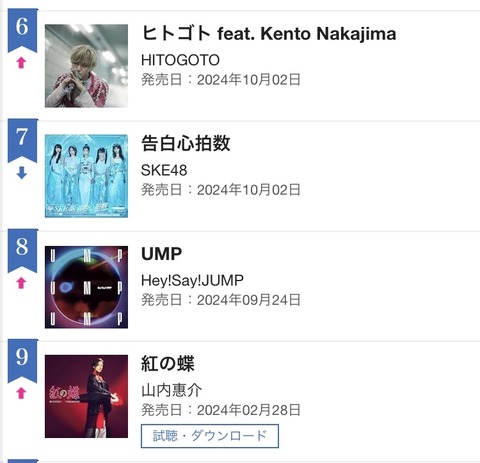This screenshot has height=463, width=480.
Task: Open the SKE48 告白心拍数 cover thumbnail
Action: 86,176
